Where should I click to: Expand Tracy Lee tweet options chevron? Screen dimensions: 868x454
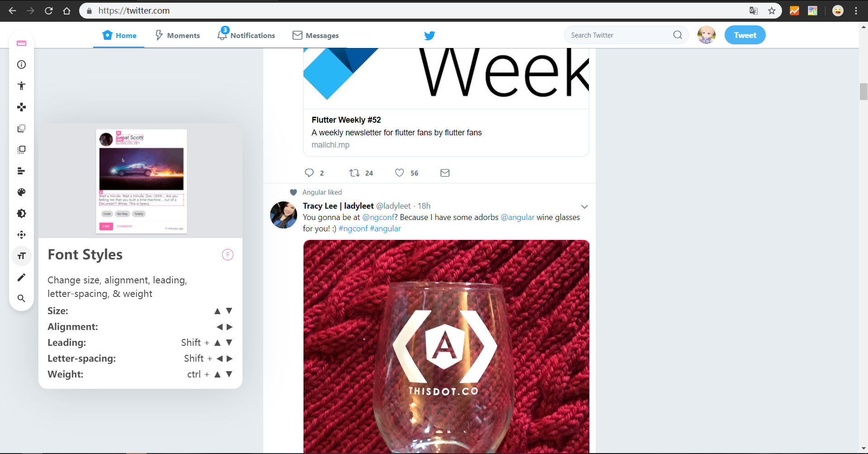[584, 206]
